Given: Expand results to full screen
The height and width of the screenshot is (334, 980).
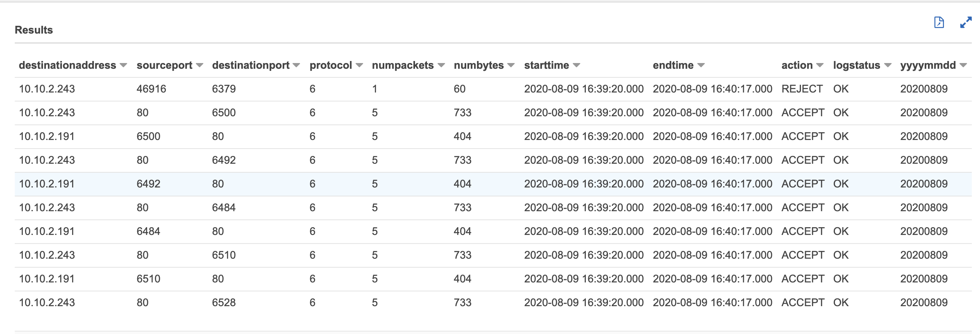Looking at the screenshot, I should (x=966, y=22).
